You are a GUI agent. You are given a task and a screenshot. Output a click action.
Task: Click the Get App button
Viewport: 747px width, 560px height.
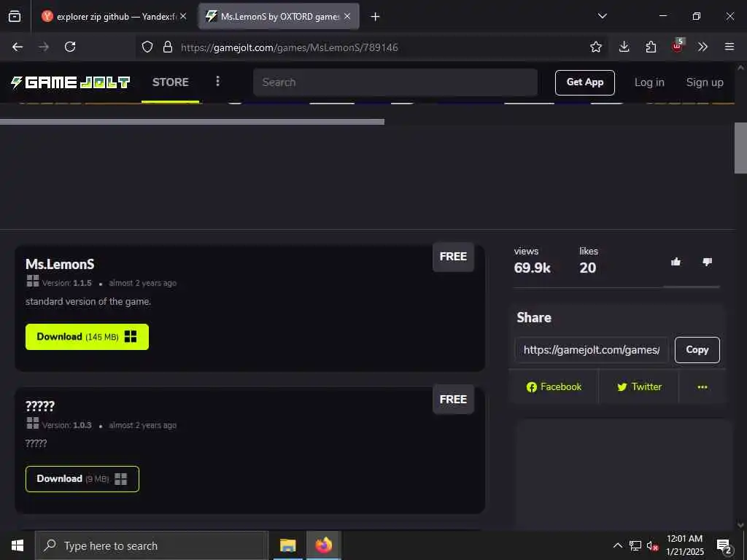click(584, 82)
